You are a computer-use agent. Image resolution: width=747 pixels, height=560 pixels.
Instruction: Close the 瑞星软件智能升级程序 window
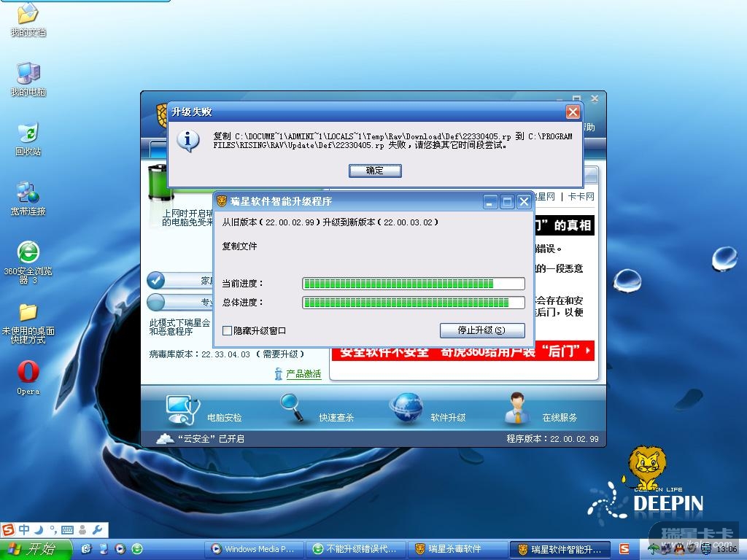tap(524, 202)
